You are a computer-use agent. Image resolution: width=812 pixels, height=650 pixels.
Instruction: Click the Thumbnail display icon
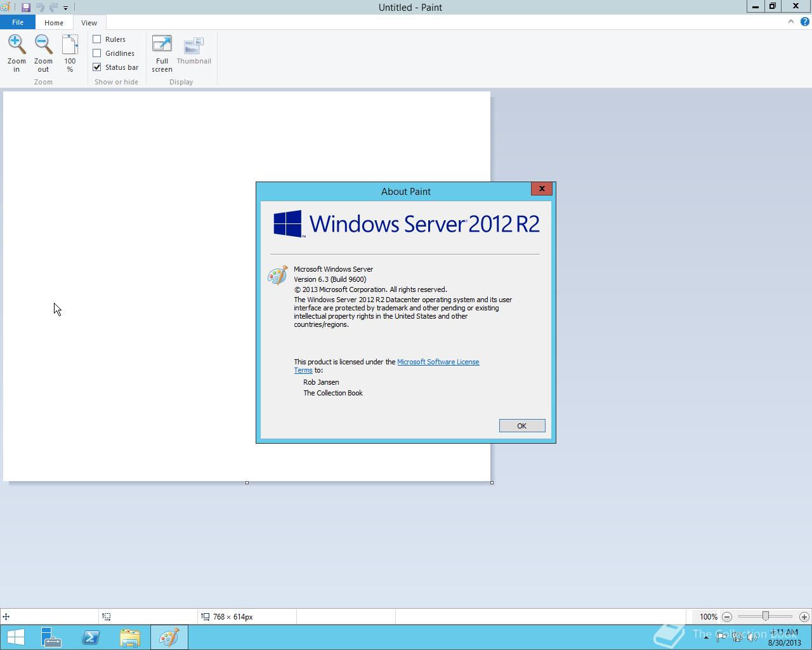pos(193,46)
